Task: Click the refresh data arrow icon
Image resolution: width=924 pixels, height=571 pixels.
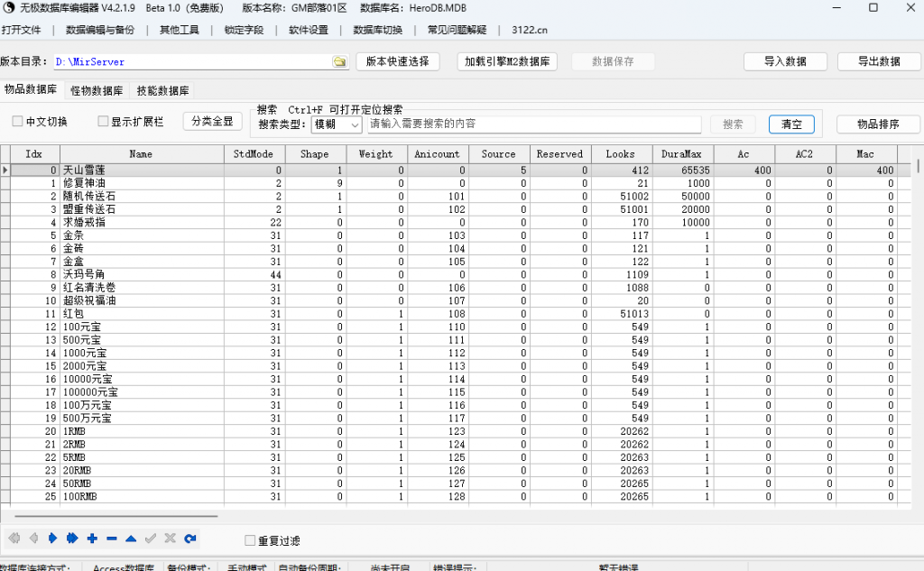Action: coord(189,539)
